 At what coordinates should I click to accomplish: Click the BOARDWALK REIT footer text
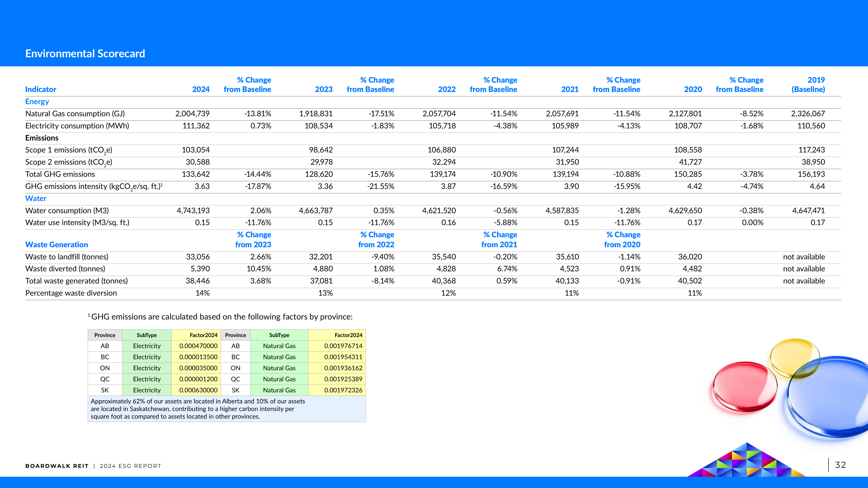(57, 466)
